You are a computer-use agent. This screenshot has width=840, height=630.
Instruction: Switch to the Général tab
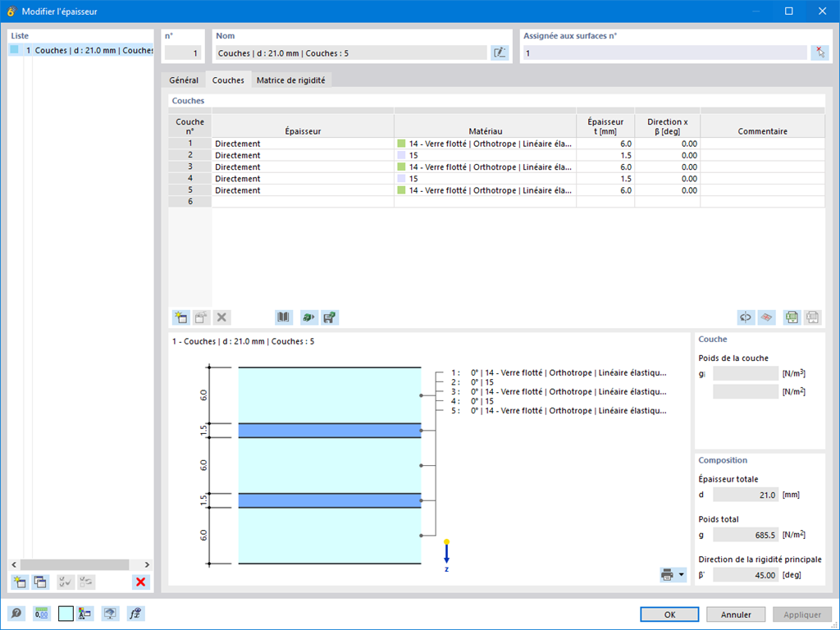184,80
